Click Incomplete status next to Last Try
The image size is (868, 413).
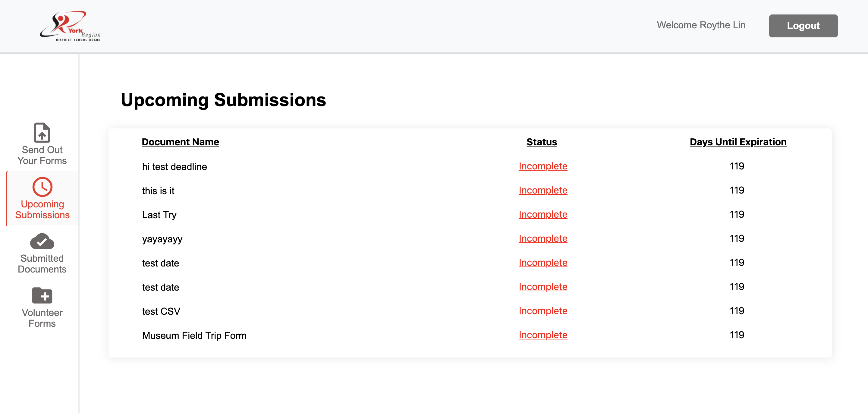click(x=543, y=214)
